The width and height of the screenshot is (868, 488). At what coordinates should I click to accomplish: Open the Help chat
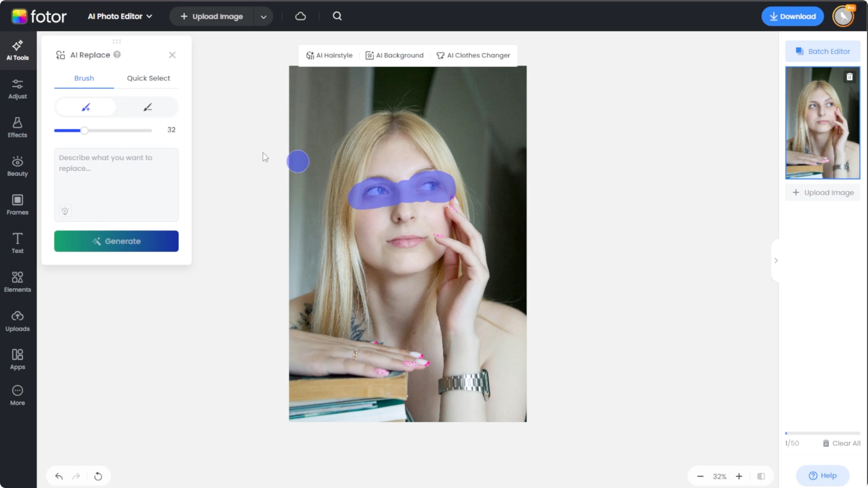tap(822, 476)
